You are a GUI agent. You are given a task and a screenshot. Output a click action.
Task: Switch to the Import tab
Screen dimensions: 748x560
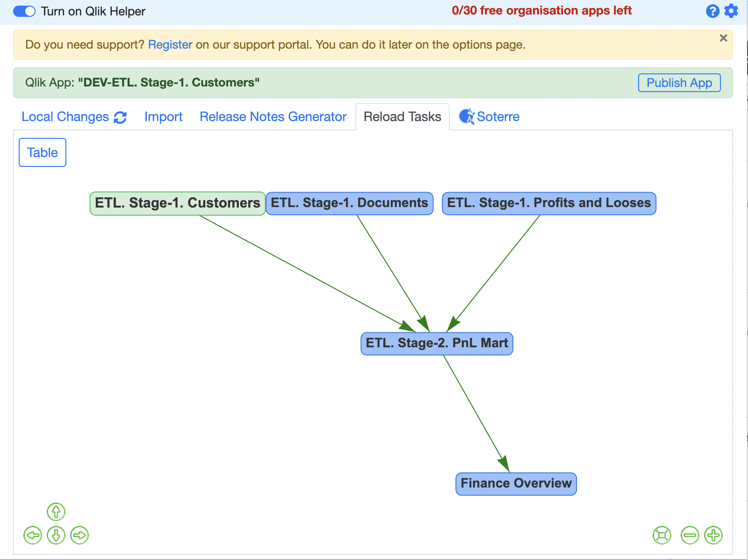[x=164, y=117]
